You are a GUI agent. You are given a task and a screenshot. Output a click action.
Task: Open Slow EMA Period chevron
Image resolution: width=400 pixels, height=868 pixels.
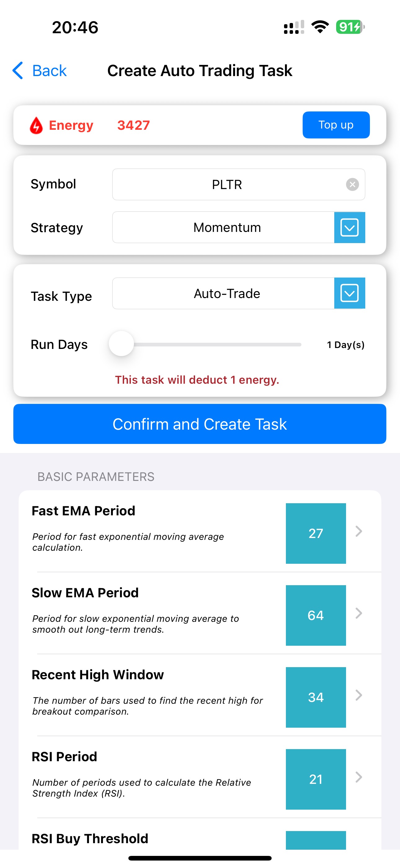coord(359,613)
